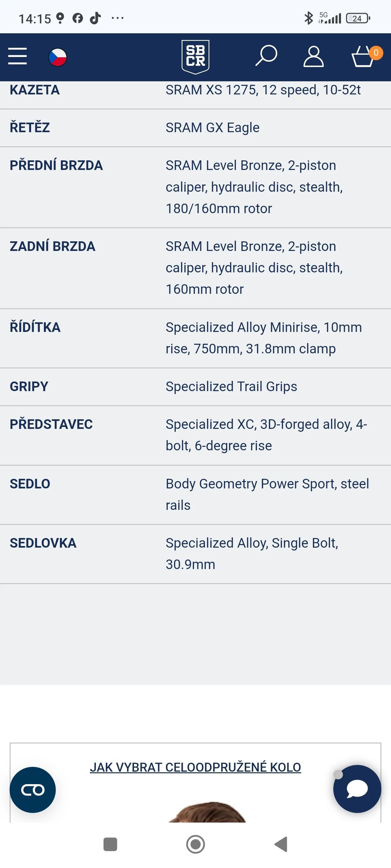
Task: Open the search magnifier
Action: (x=266, y=56)
